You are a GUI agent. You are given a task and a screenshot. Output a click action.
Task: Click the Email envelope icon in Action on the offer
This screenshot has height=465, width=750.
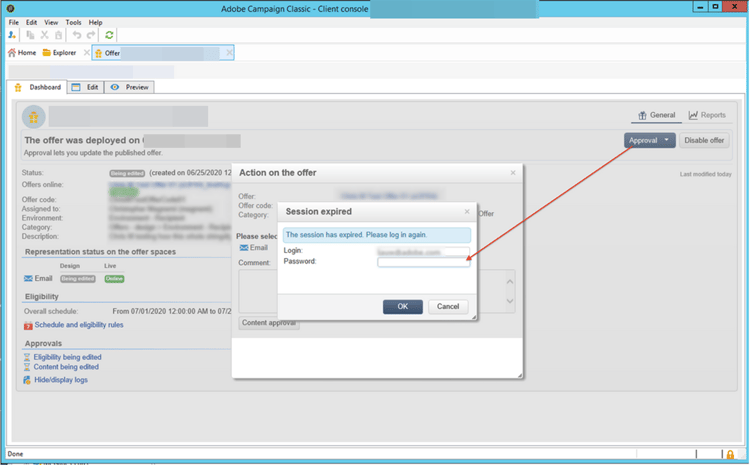click(x=244, y=248)
